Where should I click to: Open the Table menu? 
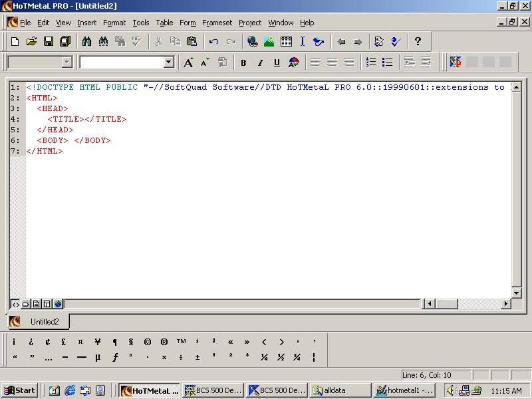(164, 23)
